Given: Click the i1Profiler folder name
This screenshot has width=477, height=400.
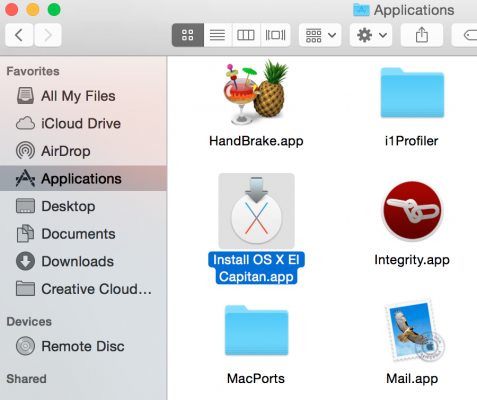Looking at the screenshot, I should click(x=411, y=141).
